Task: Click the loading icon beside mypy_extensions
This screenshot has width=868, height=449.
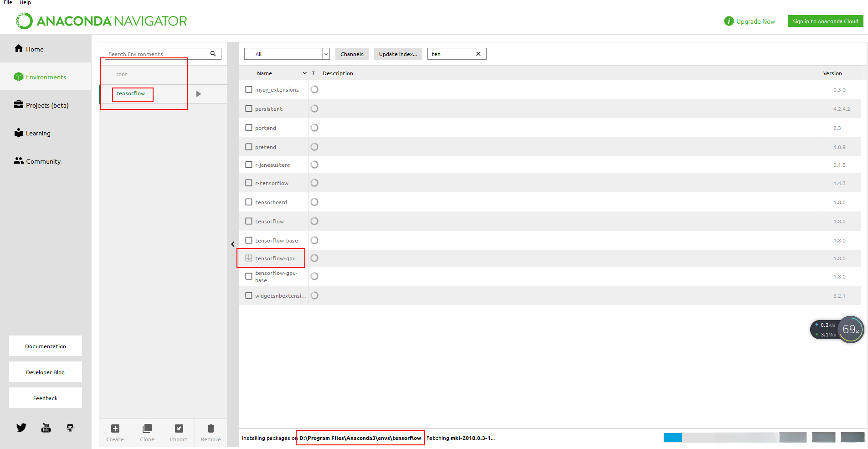Action: tap(314, 89)
